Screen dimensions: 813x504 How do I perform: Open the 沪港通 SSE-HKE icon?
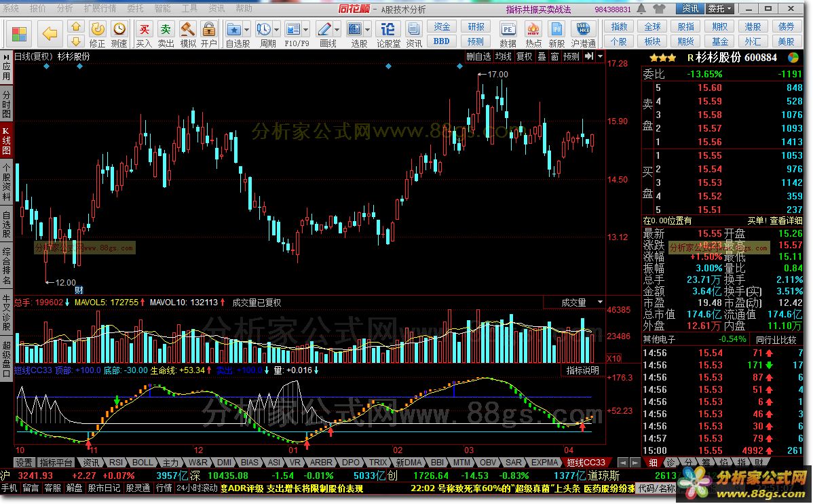click(x=584, y=34)
